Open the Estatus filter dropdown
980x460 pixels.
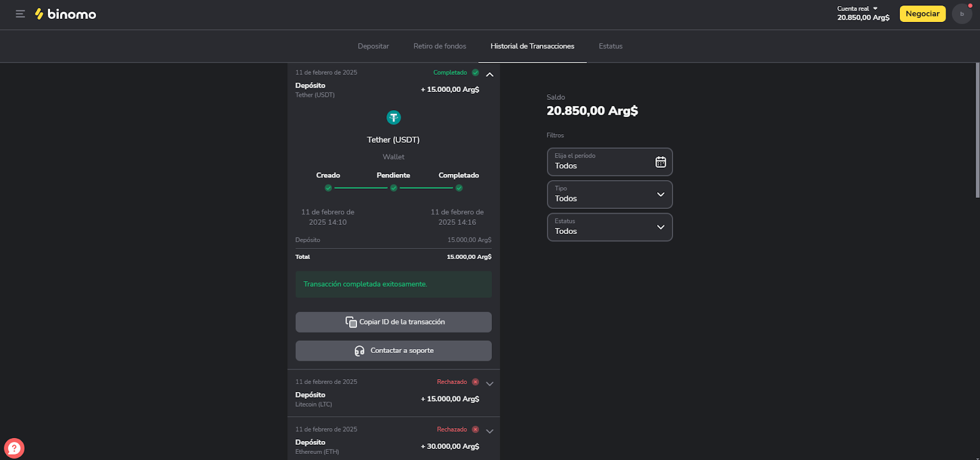pos(609,227)
